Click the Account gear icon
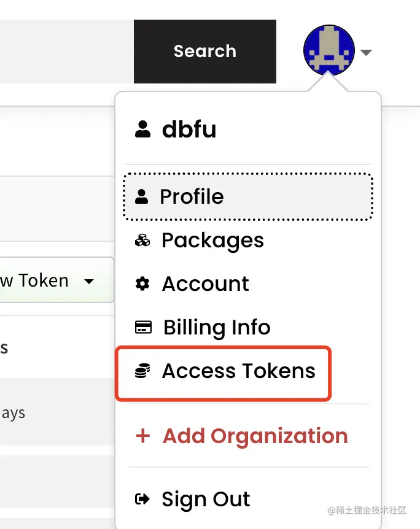Viewport: 420px width, 529px height. tap(142, 284)
